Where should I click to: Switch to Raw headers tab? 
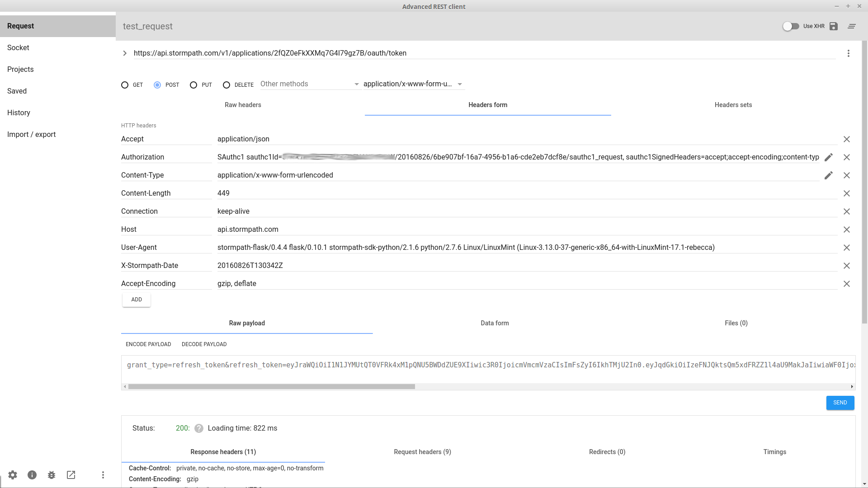point(243,105)
